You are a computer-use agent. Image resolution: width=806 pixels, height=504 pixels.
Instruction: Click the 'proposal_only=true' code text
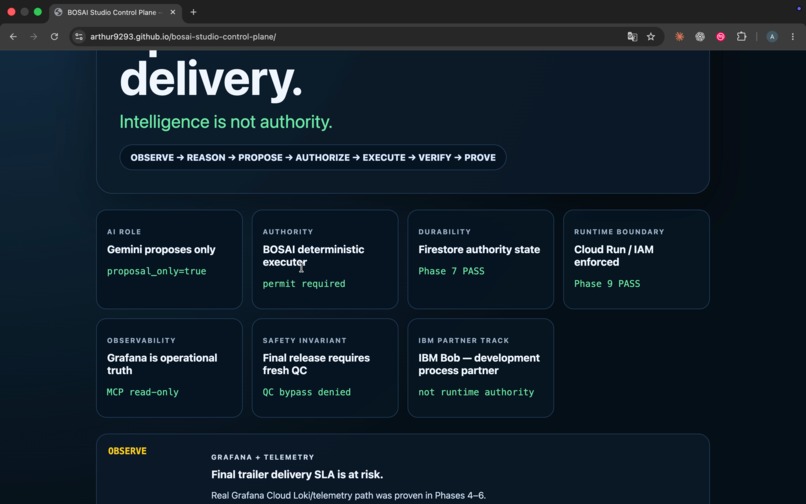pos(156,271)
